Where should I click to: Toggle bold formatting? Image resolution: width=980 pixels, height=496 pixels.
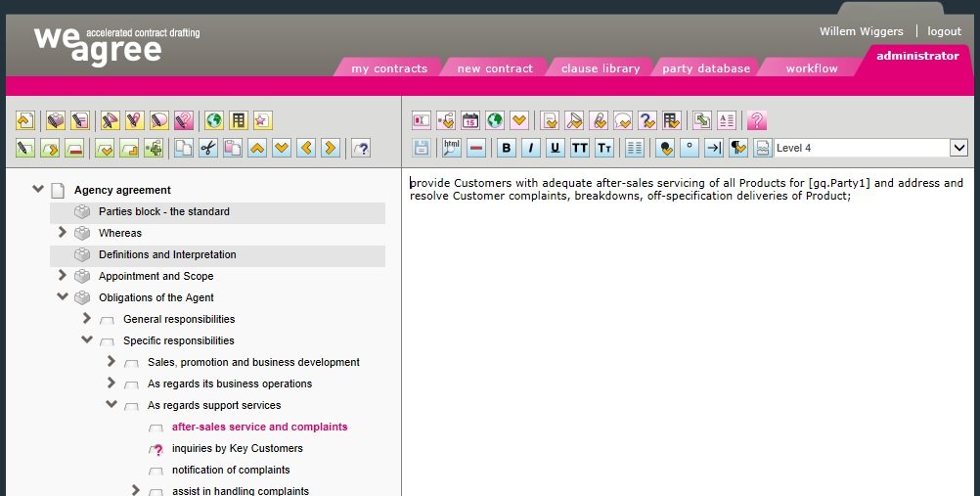tap(506, 149)
